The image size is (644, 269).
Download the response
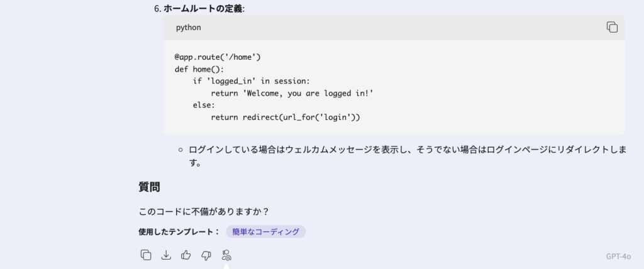[x=166, y=255]
